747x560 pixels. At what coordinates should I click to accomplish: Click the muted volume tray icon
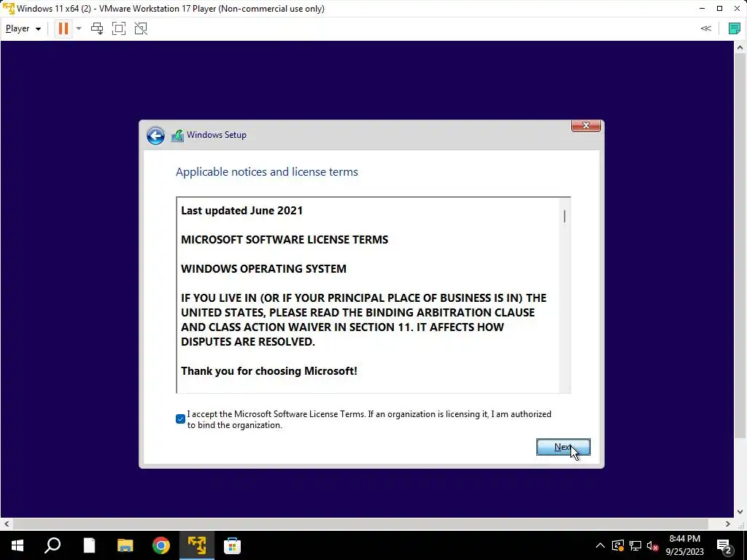pyautogui.click(x=653, y=545)
